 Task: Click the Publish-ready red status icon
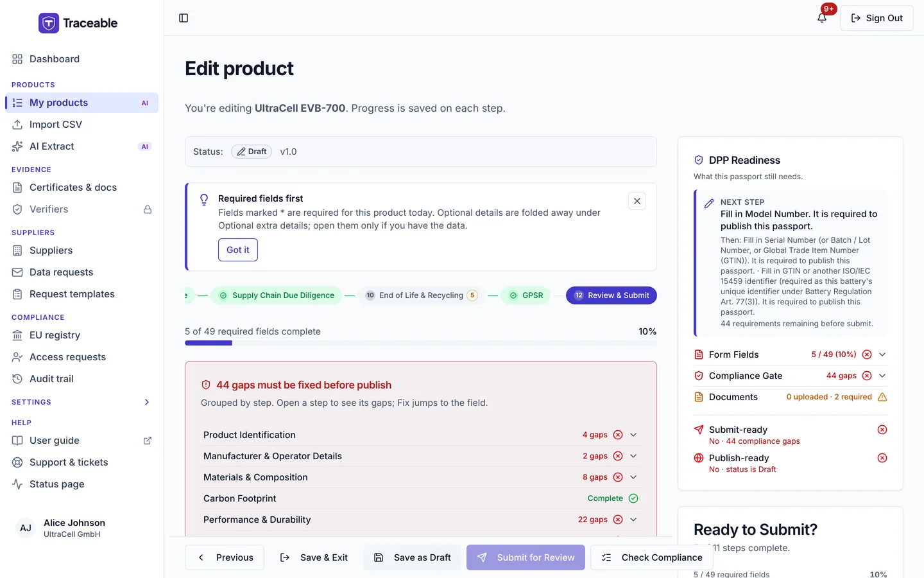coord(882,458)
